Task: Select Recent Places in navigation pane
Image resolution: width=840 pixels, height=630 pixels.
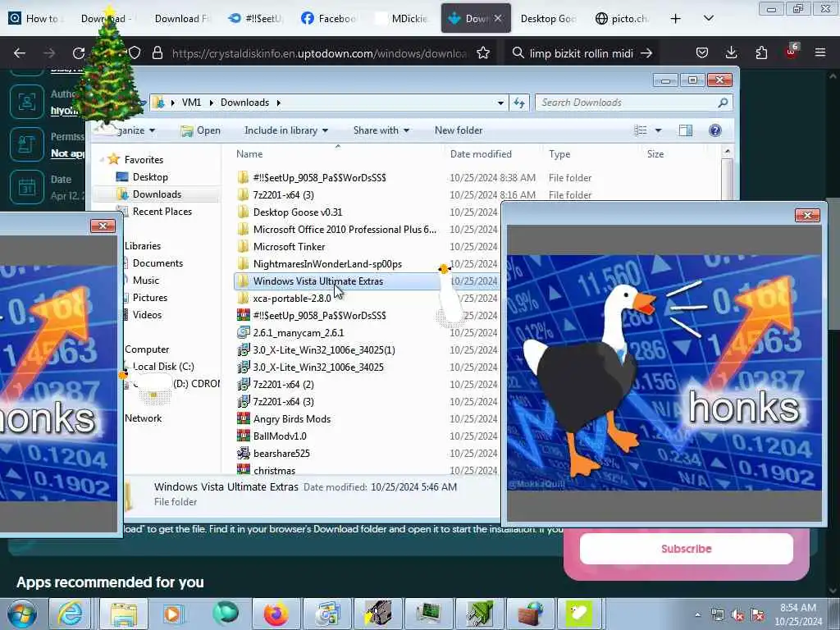Action: coord(162,211)
